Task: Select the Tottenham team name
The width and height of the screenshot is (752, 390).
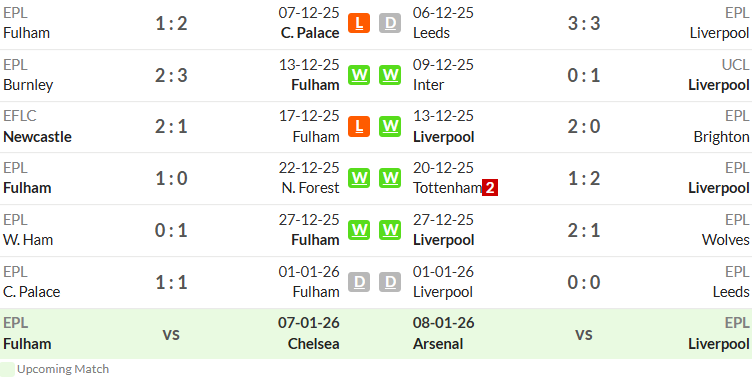Action: coord(447,188)
